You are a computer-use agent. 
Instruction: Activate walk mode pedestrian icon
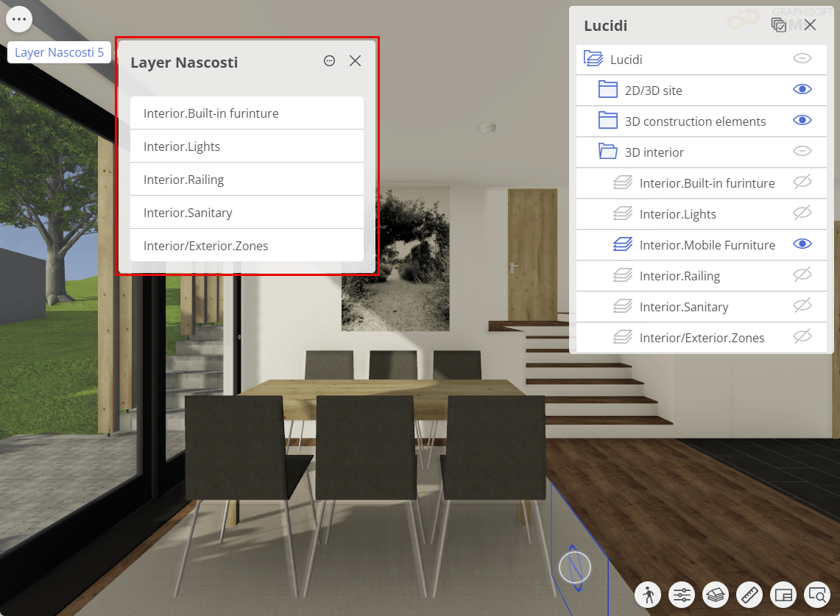click(648, 595)
